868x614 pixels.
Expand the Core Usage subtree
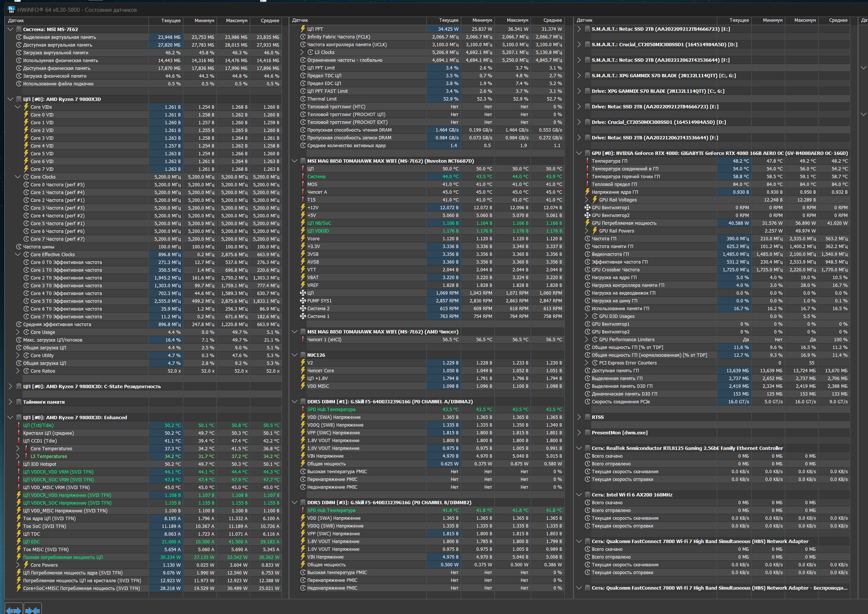18,332
